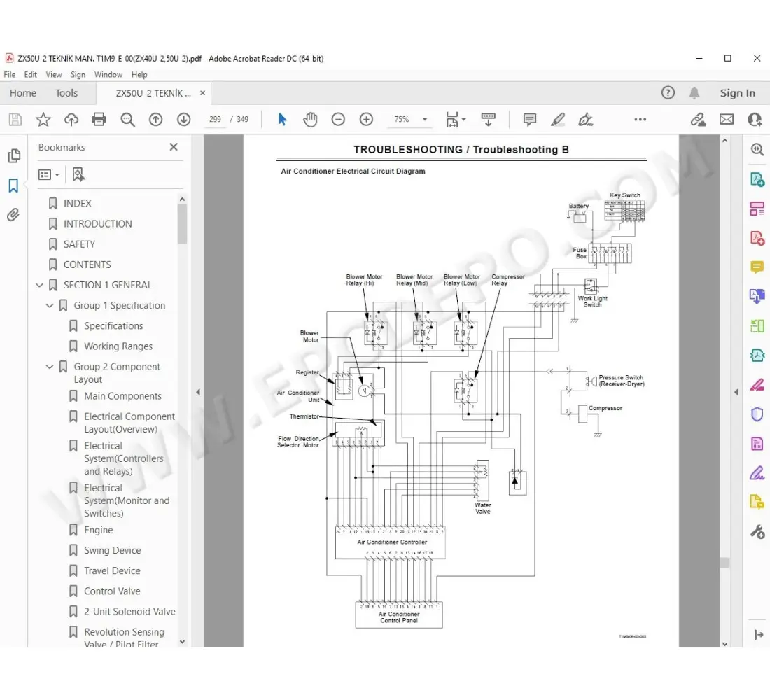This screenshot has width=770, height=700.
Task: Collapse the navigation pane with left arrow
Action: tap(197, 392)
